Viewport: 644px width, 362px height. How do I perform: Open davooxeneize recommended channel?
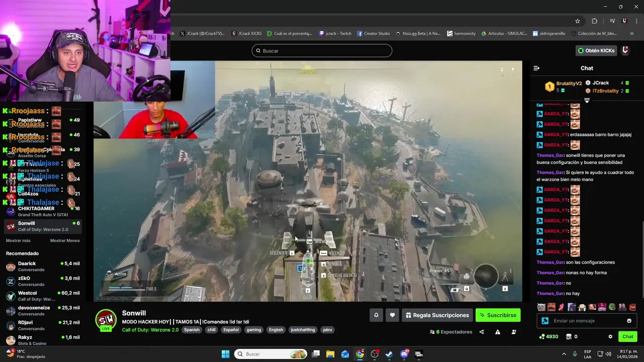pos(43,311)
